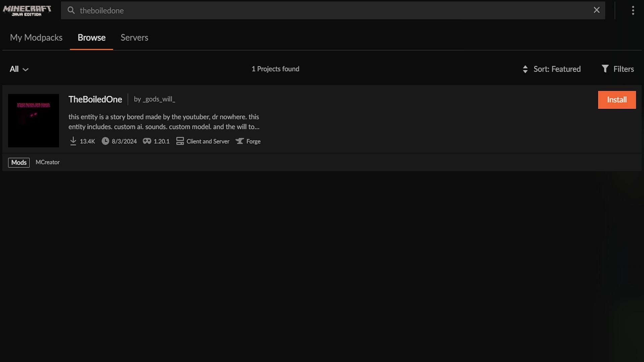Expand the All category dropdown

pos(19,69)
